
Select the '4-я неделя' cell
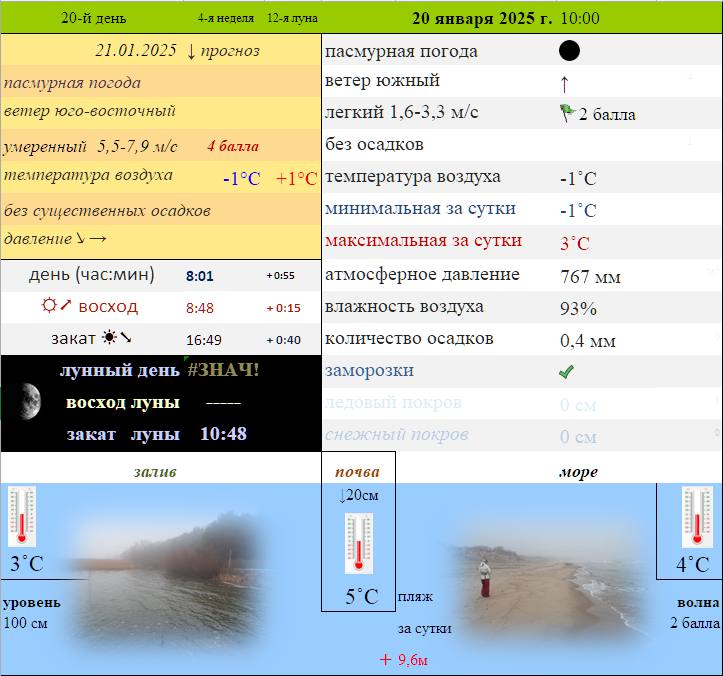226,18
